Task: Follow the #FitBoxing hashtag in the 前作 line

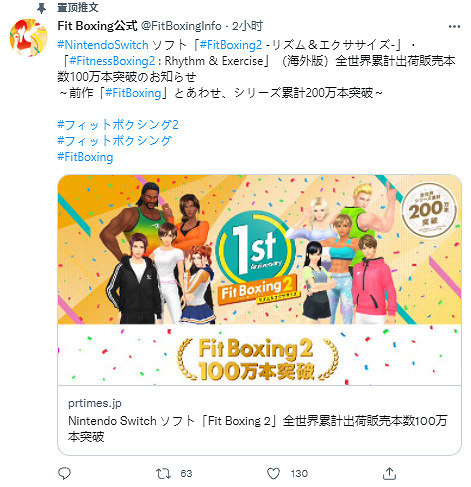Action: (x=133, y=93)
